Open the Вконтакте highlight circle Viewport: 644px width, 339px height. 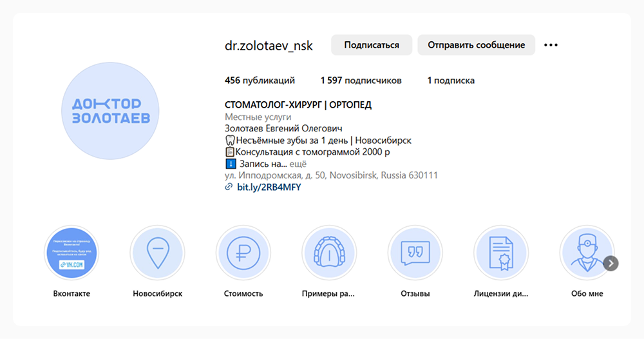(71, 253)
